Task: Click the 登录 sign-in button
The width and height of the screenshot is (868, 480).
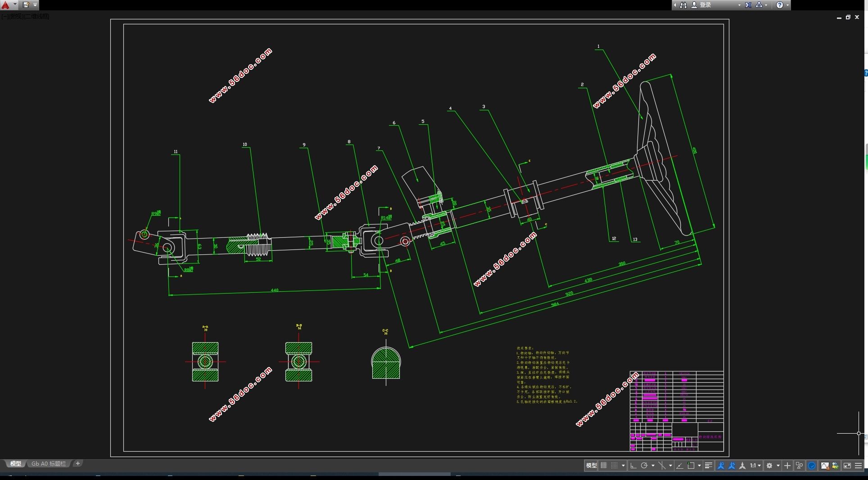Action: click(705, 5)
